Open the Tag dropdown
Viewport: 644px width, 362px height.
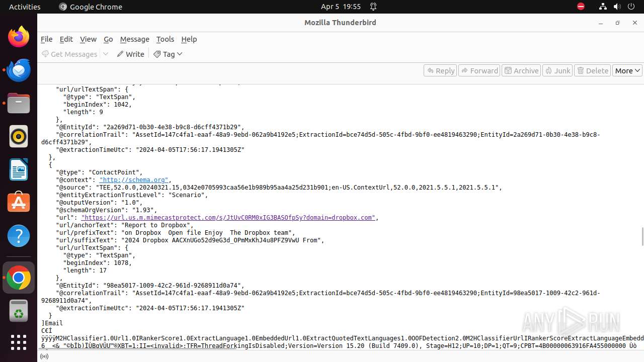168,54
